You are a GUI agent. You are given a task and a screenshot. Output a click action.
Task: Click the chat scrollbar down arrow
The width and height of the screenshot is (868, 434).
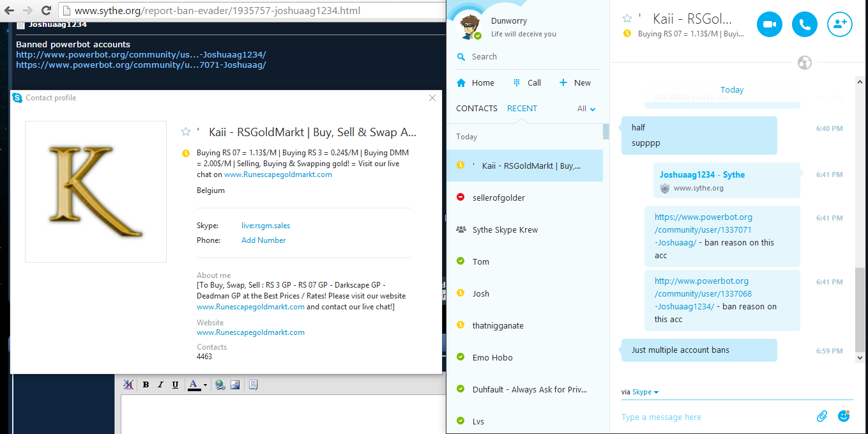click(860, 358)
